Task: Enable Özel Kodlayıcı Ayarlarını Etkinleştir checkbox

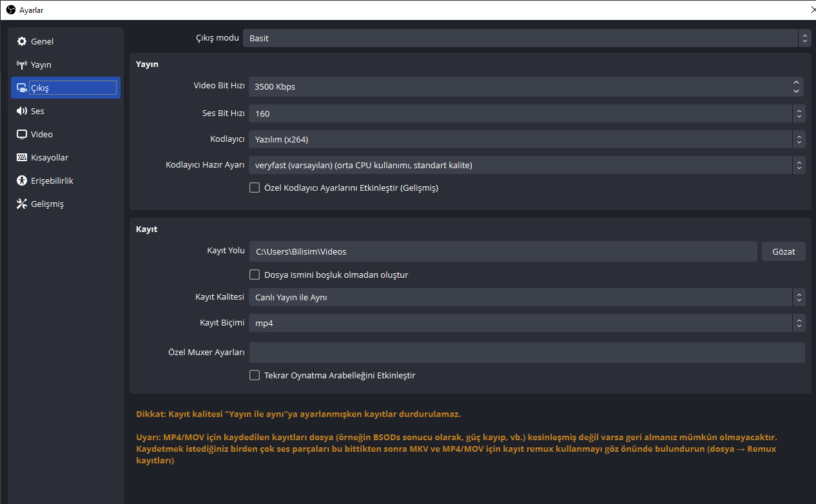Action: (255, 188)
